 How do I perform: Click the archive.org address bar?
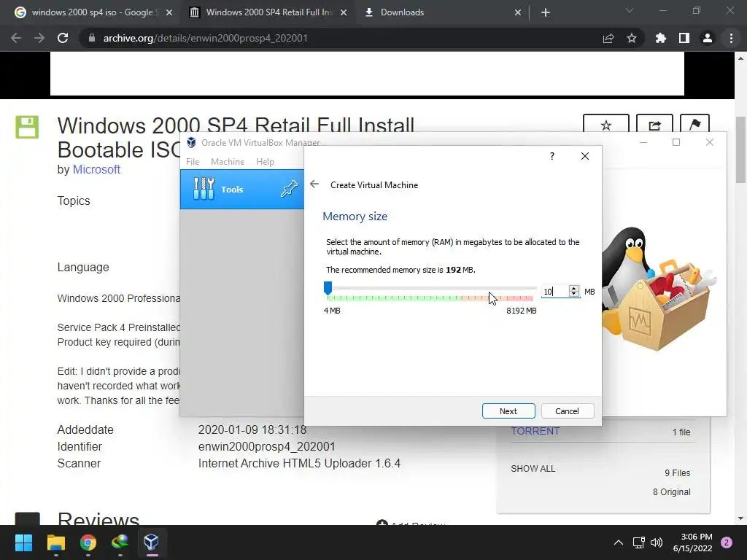pos(343,38)
